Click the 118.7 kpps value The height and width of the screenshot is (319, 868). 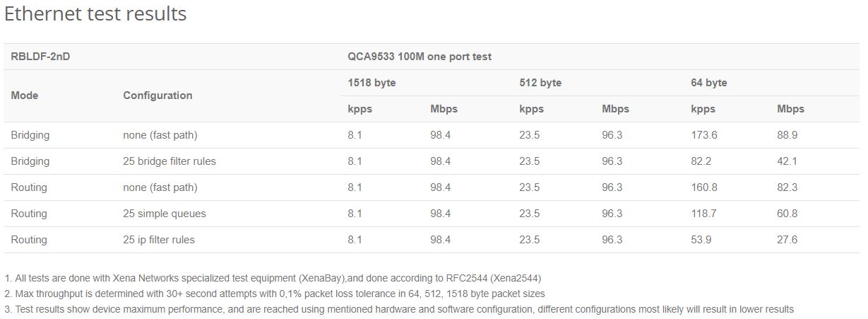[x=704, y=214]
